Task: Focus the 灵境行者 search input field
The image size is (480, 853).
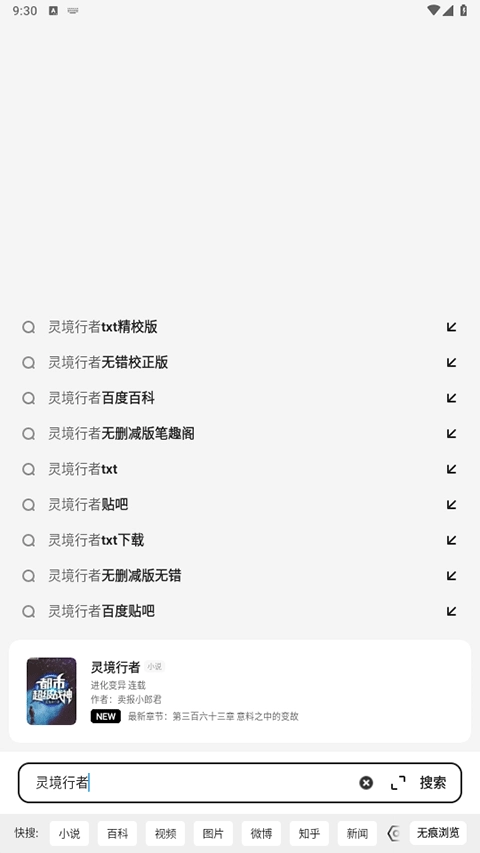Action: pyautogui.click(x=190, y=782)
